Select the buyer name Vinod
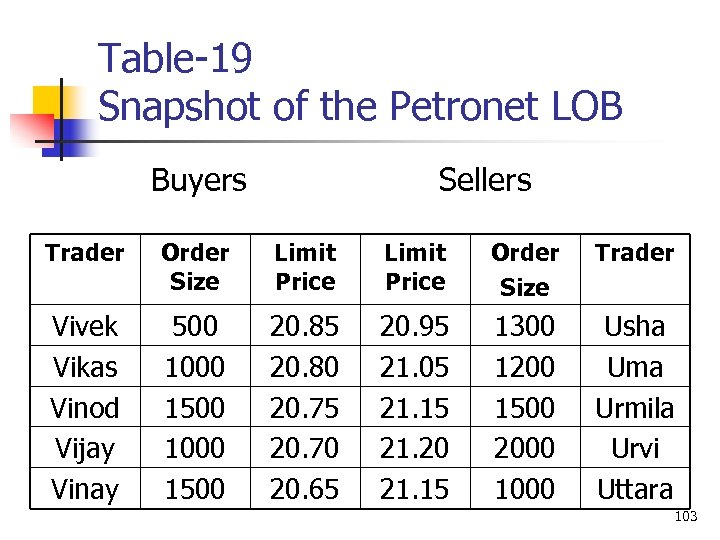Screen dimensions: 720x540 coord(85,408)
